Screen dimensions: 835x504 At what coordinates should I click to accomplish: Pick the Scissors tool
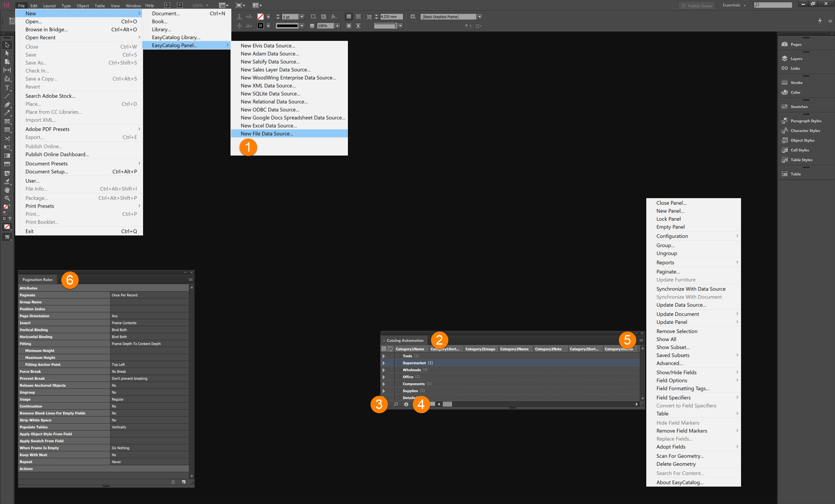click(x=7, y=139)
